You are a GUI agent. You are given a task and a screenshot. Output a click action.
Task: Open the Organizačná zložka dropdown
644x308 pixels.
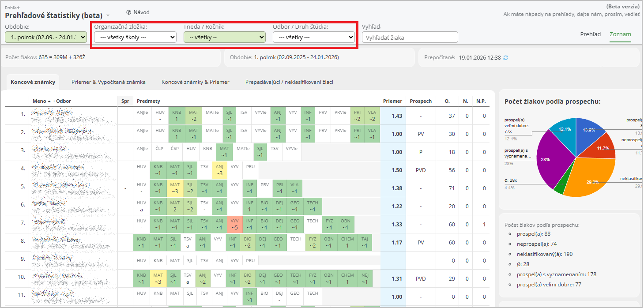click(x=135, y=38)
